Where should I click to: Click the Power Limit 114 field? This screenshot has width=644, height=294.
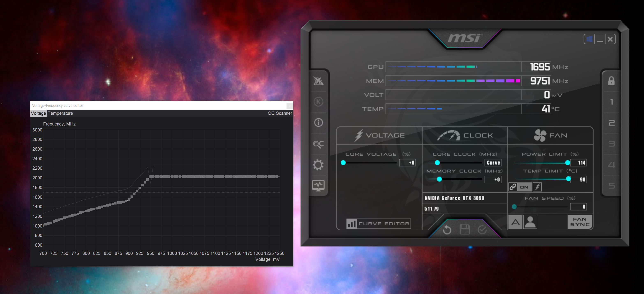click(x=578, y=163)
